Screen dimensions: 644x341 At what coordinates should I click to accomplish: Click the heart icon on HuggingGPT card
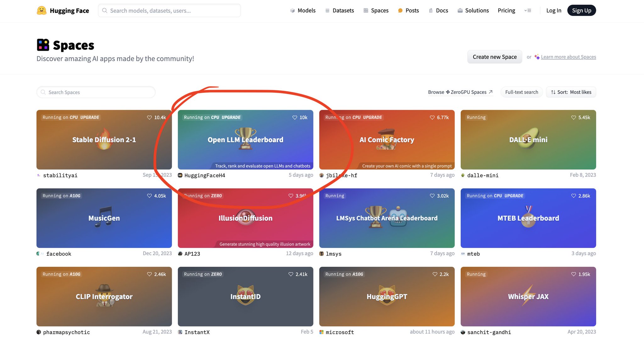(435, 274)
